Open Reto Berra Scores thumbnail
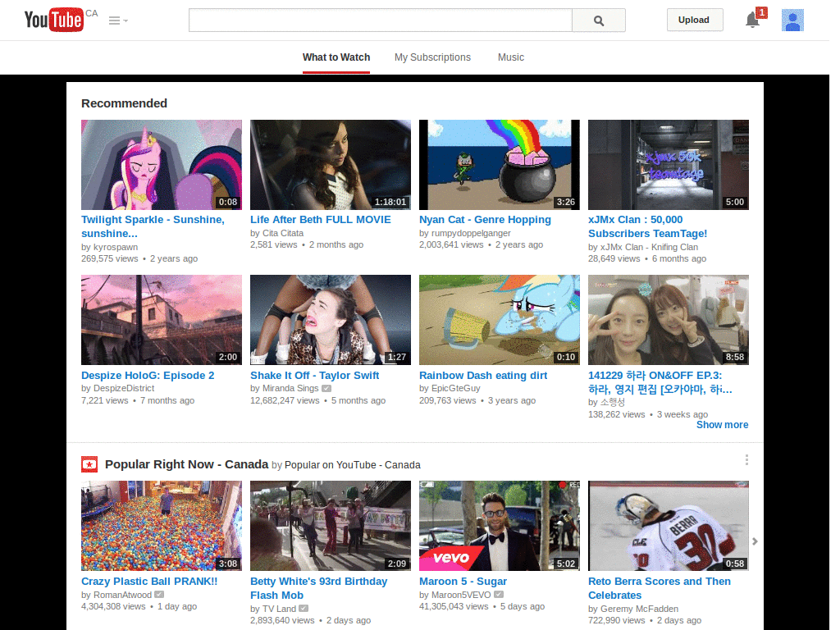The height and width of the screenshot is (630, 840). coord(669,526)
